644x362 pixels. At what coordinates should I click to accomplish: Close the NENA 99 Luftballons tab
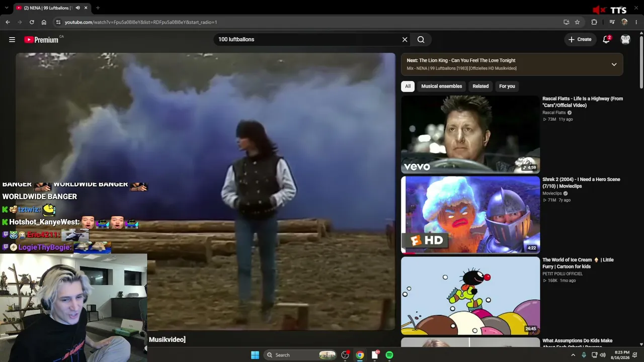tap(86, 8)
